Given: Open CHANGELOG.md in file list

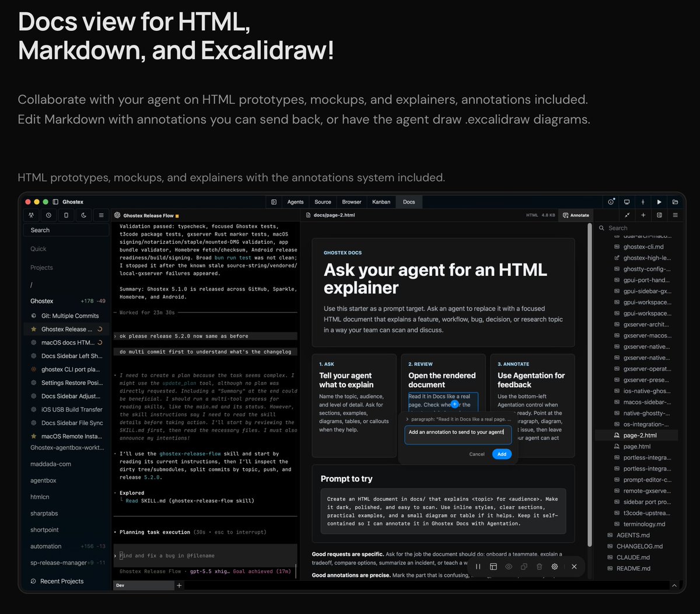Looking at the screenshot, I should pos(638,546).
